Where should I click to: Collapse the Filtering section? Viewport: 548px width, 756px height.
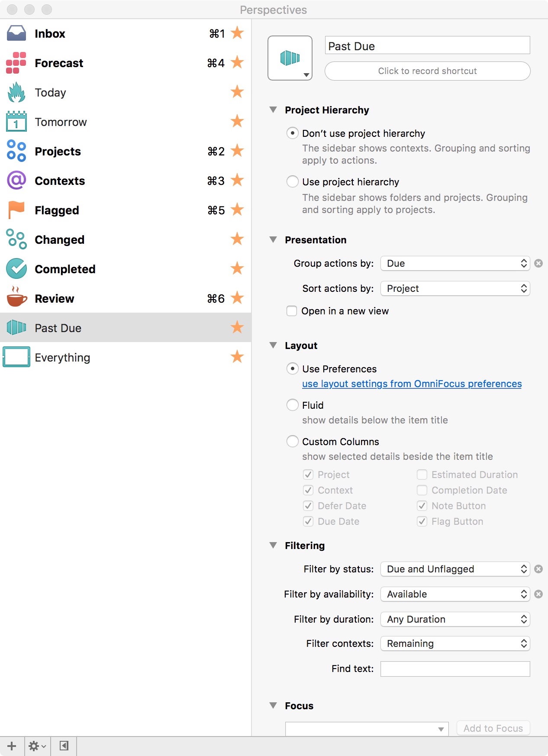tap(273, 545)
